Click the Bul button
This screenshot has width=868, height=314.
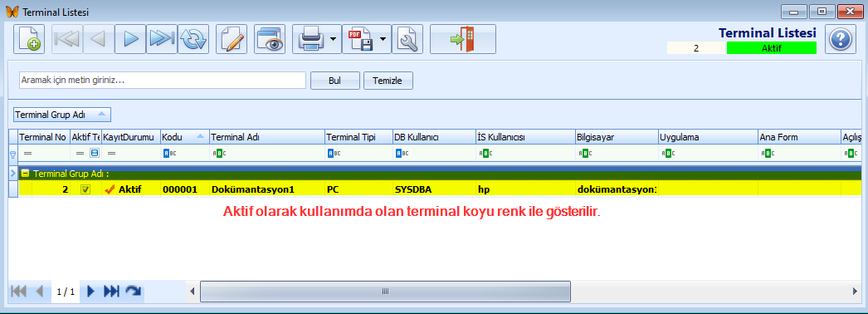tap(335, 81)
